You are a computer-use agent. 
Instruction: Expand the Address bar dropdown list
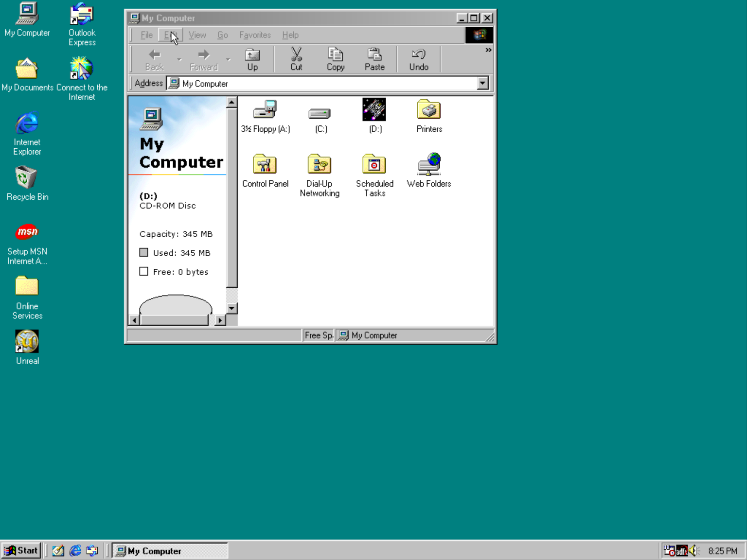(x=482, y=84)
